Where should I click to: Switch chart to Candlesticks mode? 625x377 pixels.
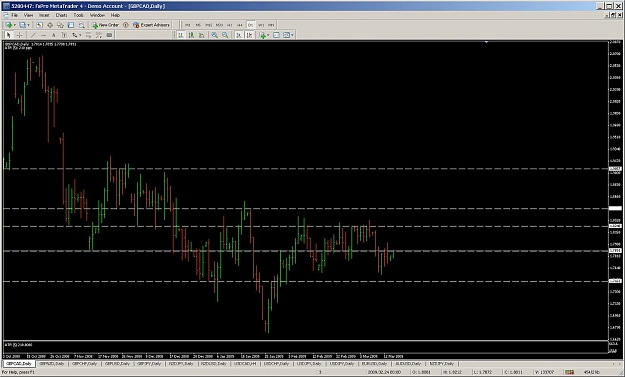192,35
